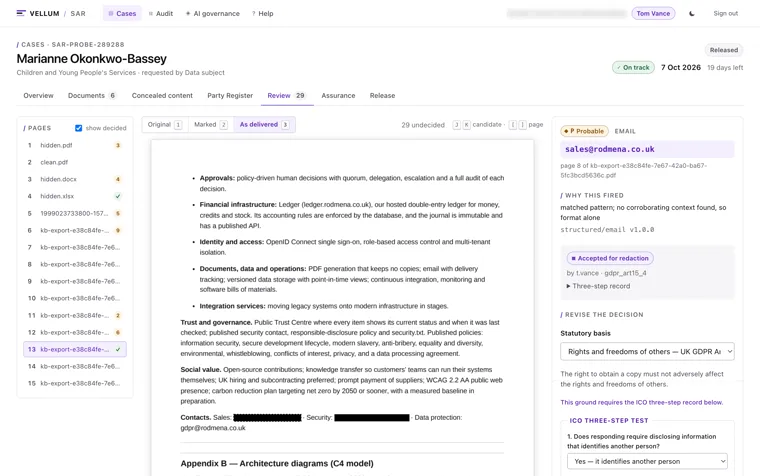Image resolution: width=760 pixels, height=476 pixels.
Task: Select page 7 kb-export row
Action: (75, 247)
